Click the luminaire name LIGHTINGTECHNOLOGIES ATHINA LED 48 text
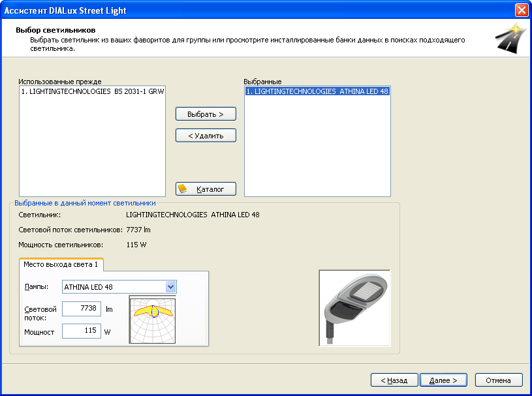 tap(193, 215)
